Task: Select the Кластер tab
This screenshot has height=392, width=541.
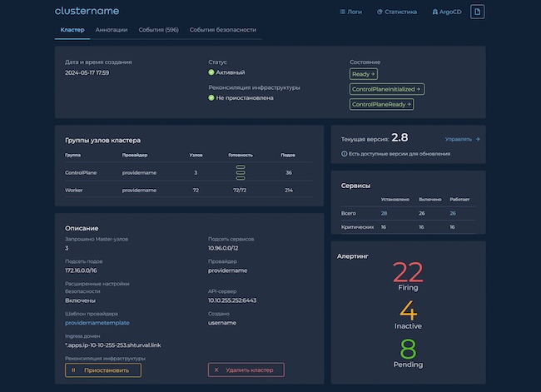Action: click(72, 30)
